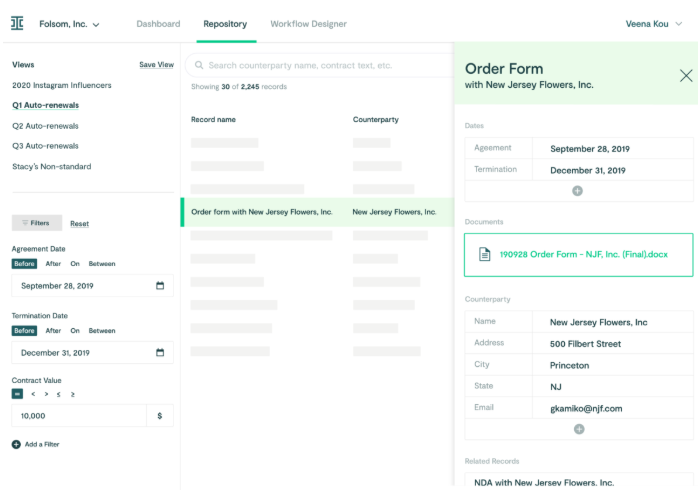Image resolution: width=698 pixels, height=495 pixels.
Task: Click the Contract Value currency selector
Action: [160, 416]
